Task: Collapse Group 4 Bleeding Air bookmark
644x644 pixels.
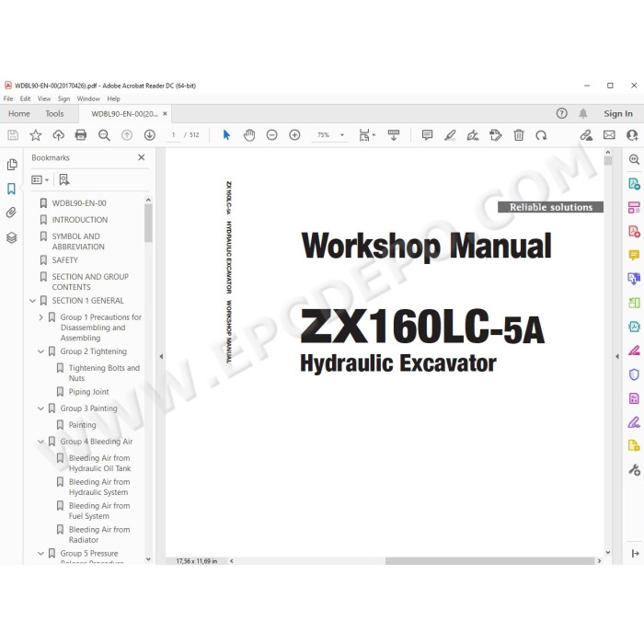Action: tap(40, 442)
